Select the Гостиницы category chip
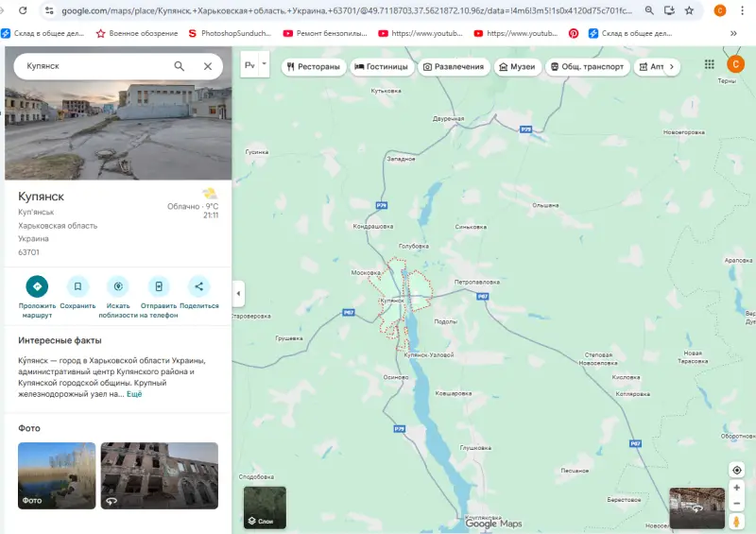 (383, 67)
